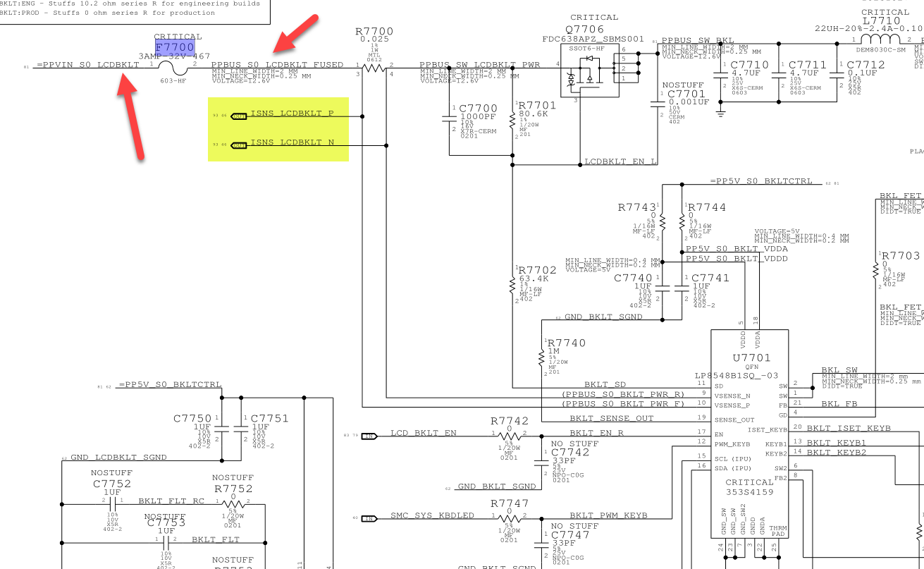
Task: Click the BKLT_KEYB1 net label
Action: (836, 442)
